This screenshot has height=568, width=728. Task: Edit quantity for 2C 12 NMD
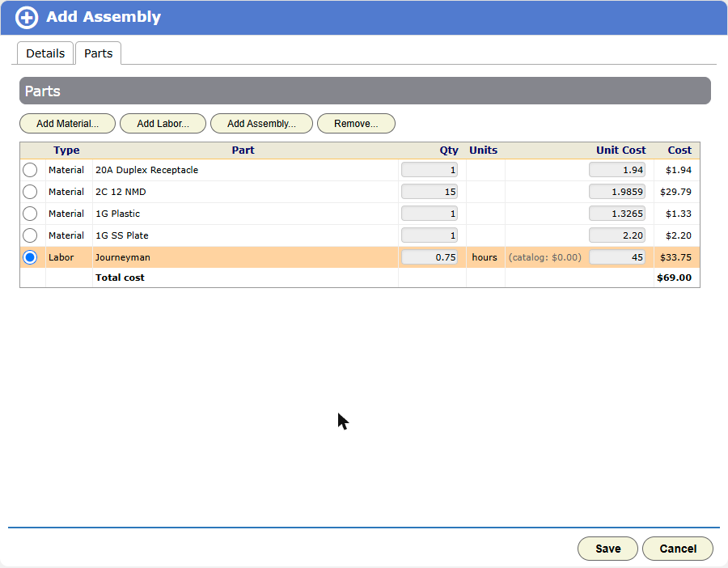pos(430,192)
